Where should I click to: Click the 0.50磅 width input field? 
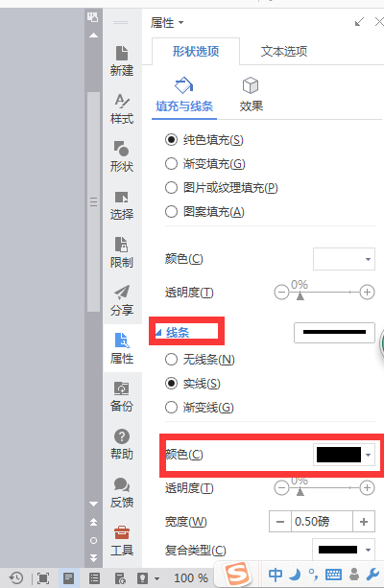coord(322,522)
